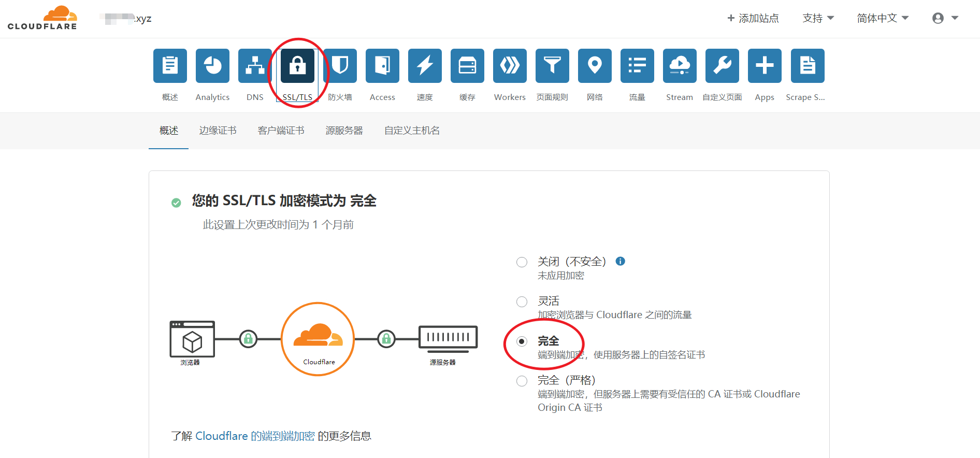Open the 页面规则 funnel icon

pyautogui.click(x=552, y=66)
